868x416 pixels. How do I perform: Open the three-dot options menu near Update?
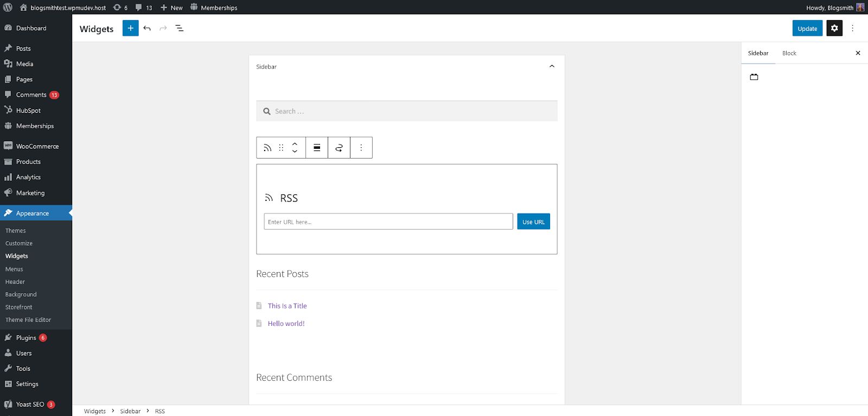point(852,28)
